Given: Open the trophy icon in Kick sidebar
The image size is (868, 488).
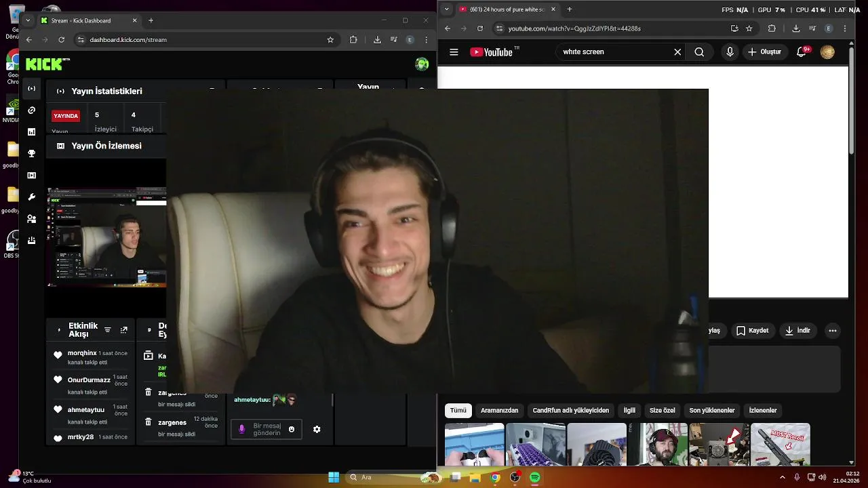Looking at the screenshot, I should (x=31, y=154).
